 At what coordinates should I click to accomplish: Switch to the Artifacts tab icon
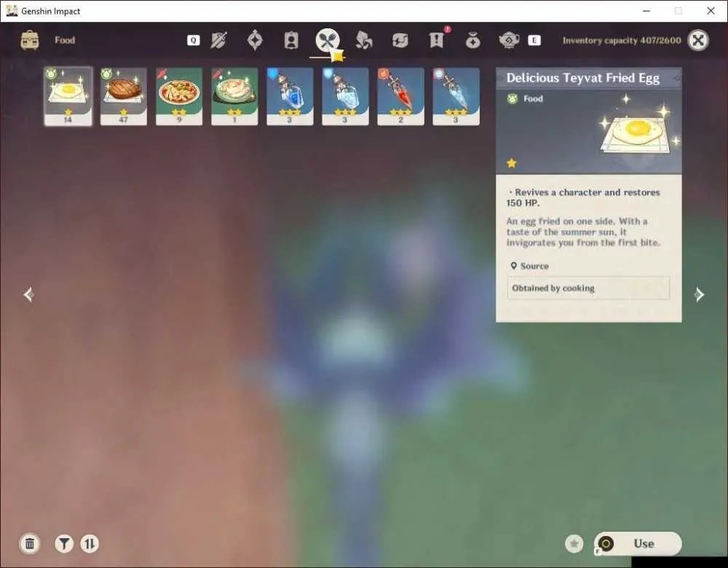(255, 40)
